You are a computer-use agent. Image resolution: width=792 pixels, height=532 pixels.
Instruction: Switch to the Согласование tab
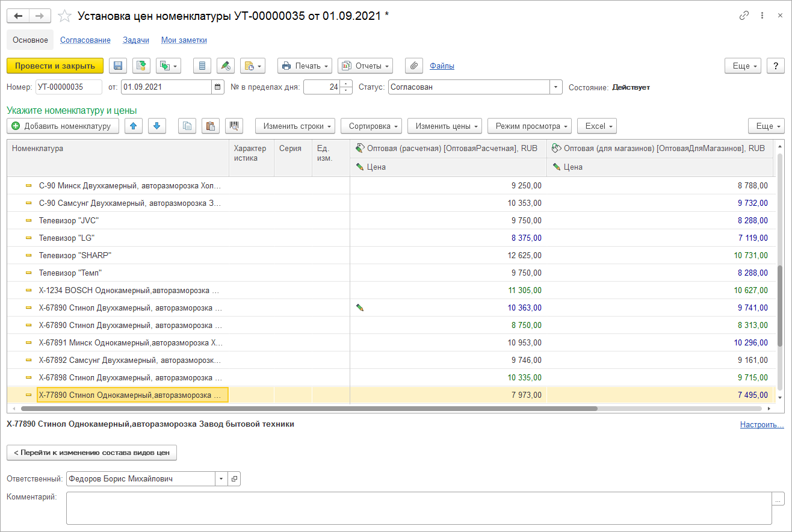click(85, 40)
